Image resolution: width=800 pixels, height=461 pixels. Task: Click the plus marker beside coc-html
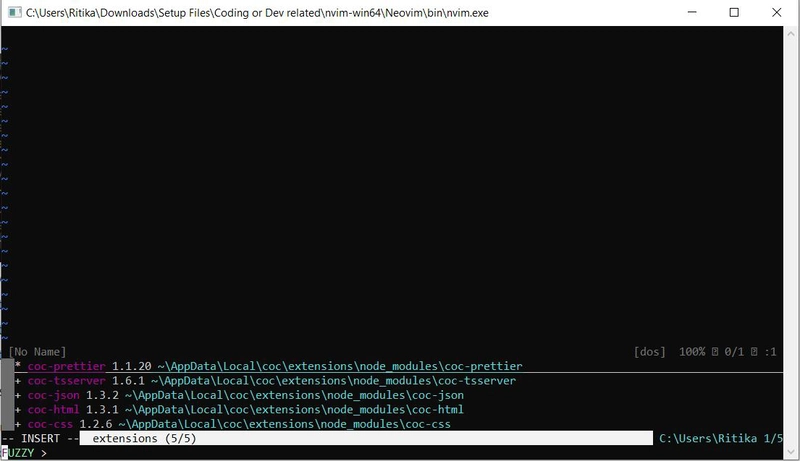18,409
